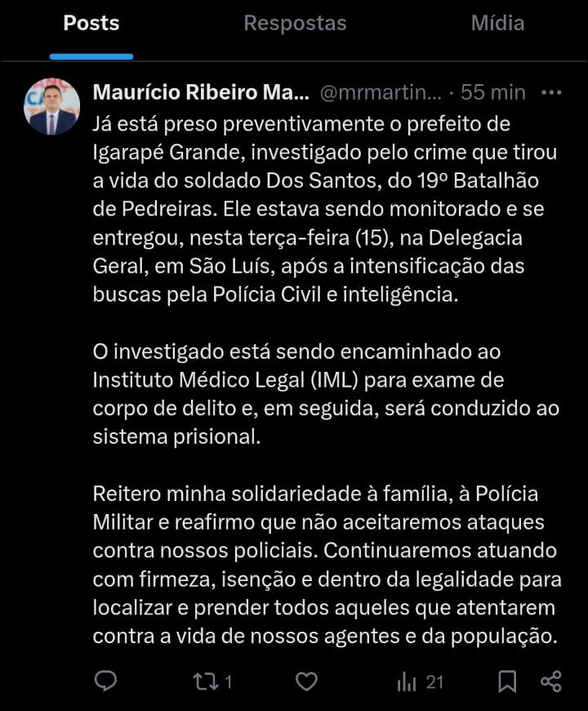Click the repost count number 1
Screen dimensions: 588x711
tap(229, 682)
